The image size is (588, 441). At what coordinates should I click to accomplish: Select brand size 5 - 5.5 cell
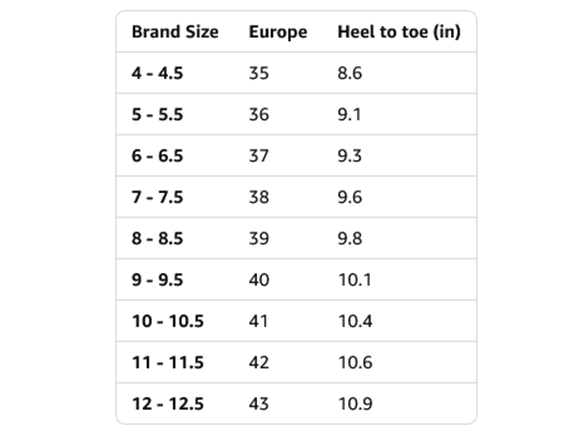157,114
